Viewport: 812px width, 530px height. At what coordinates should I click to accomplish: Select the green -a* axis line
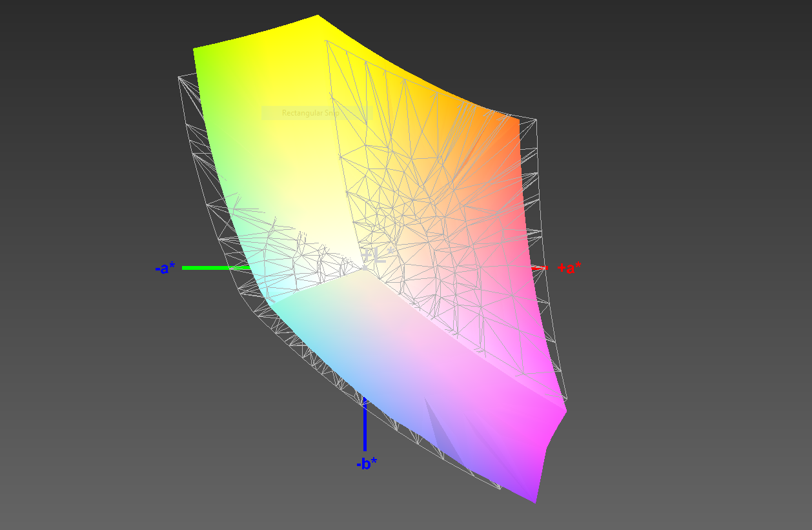216,267
